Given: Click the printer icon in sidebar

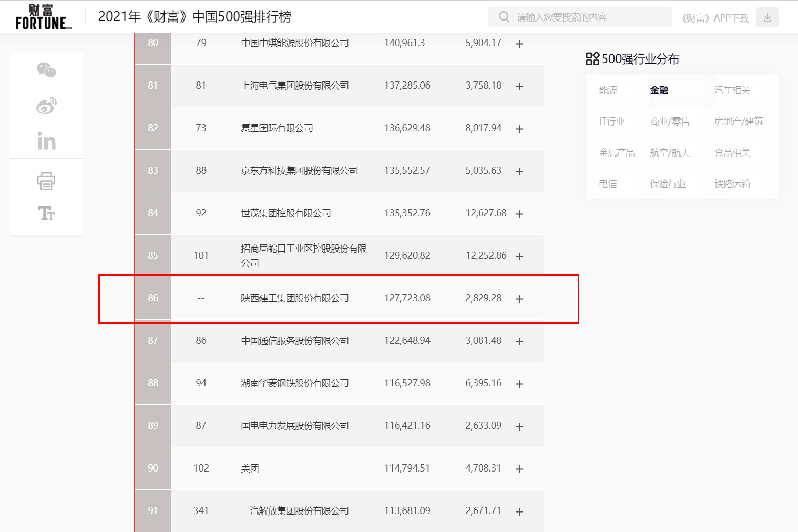Looking at the screenshot, I should pyautogui.click(x=46, y=181).
